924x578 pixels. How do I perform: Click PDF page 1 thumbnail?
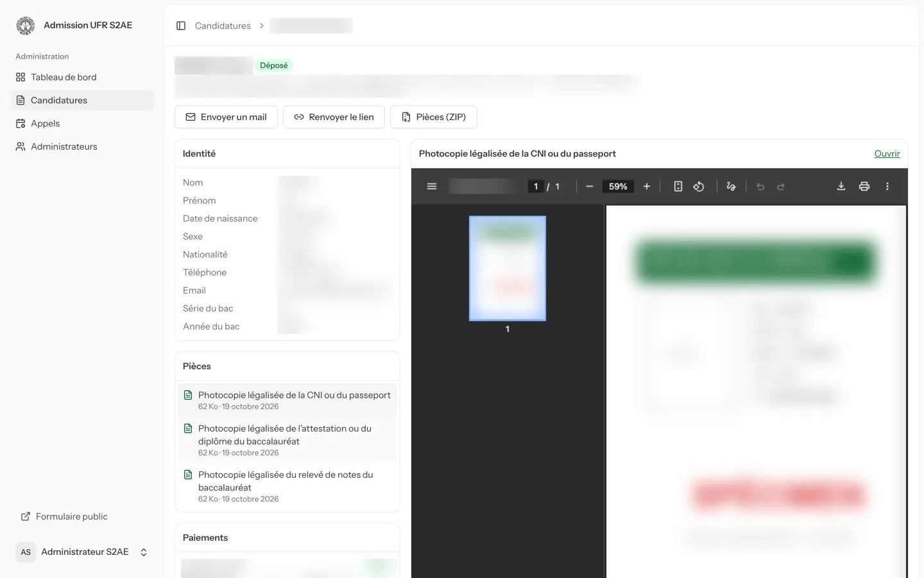(x=508, y=268)
